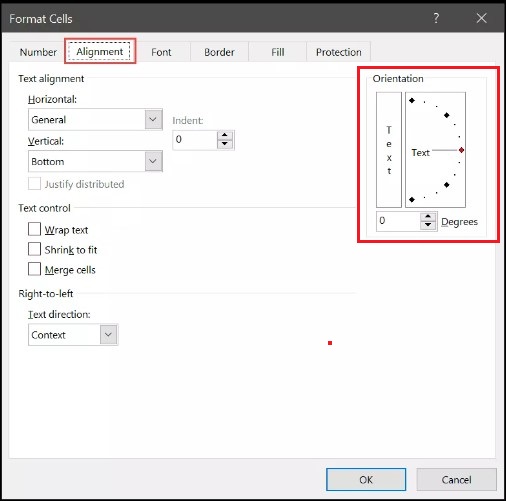Increase orientation Degrees with up arrow
Screen dimensions: 506x501
pyautogui.click(x=428, y=217)
